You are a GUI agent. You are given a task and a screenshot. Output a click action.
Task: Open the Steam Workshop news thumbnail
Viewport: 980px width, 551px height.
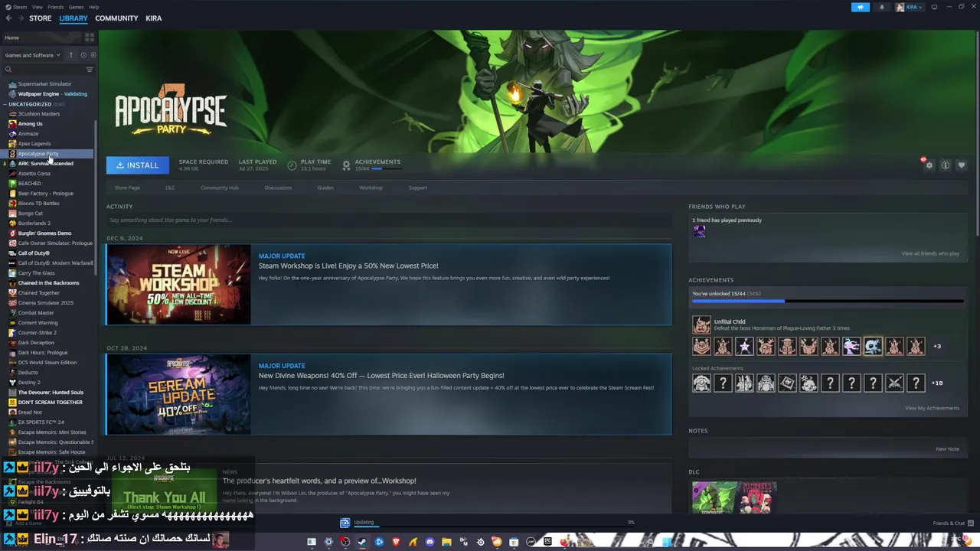178,285
